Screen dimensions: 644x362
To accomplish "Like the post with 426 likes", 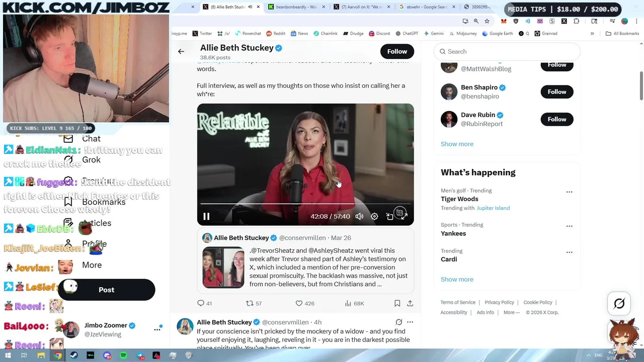I will pyautogui.click(x=305, y=303).
